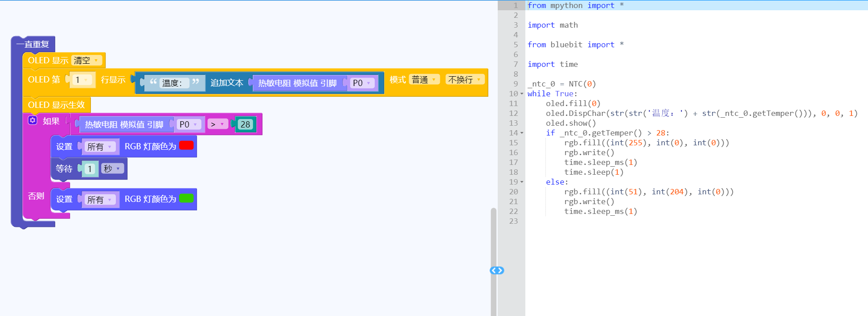
Task: Open 所有 dropdown in the red RGB block
Action: click(x=99, y=147)
